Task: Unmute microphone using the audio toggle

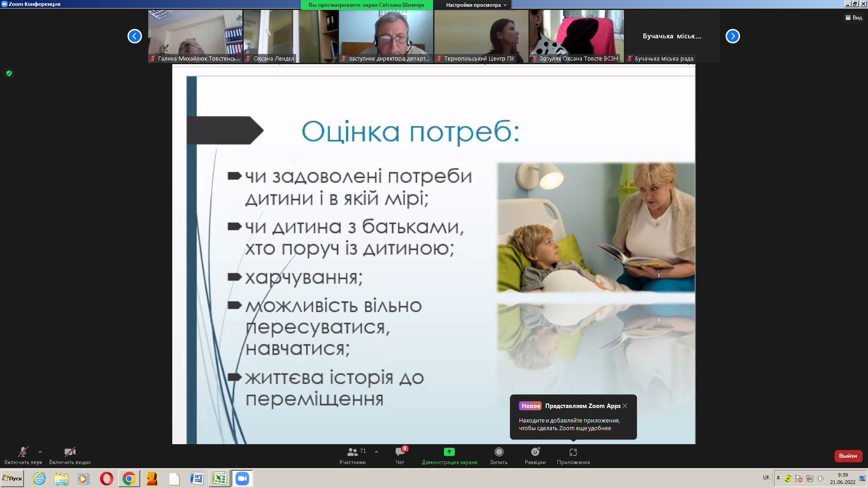Action: [x=23, y=452]
